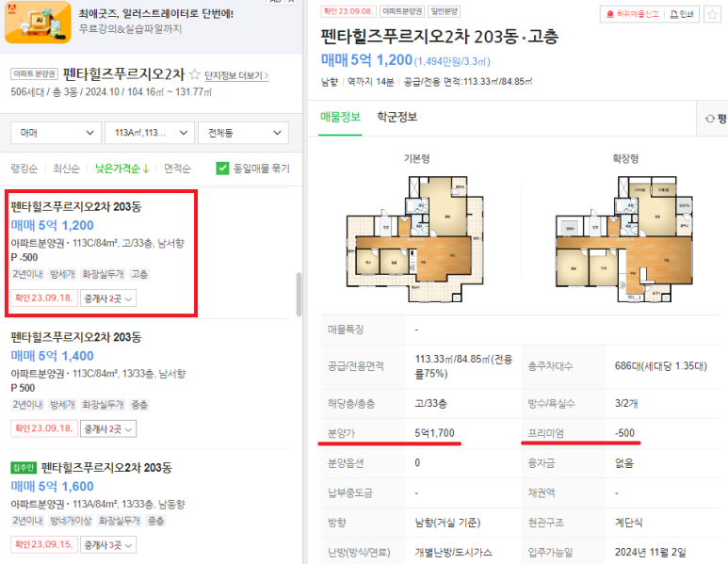Viewport: 728px width, 564px height.
Task: Print the listing with 인쇄
Action: [682, 14]
